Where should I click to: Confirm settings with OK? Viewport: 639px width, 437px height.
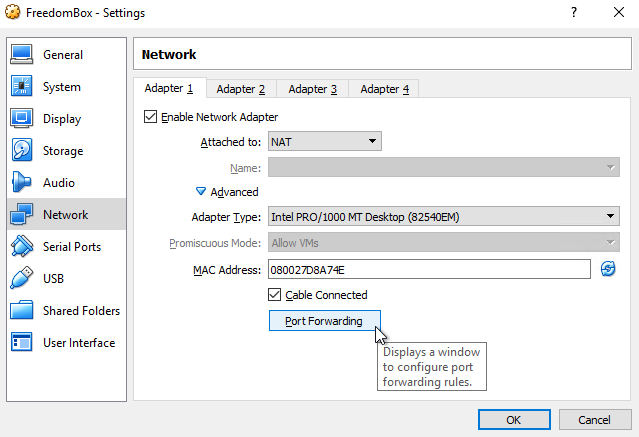(514, 420)
